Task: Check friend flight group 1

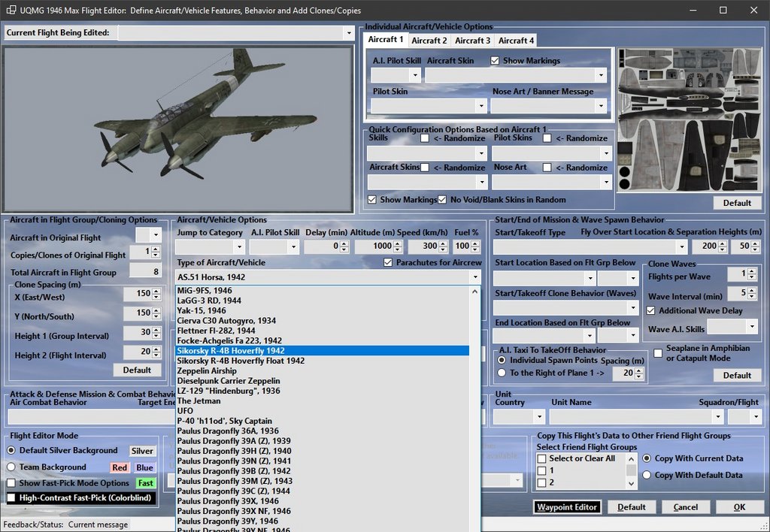Action: coord(541,470)
